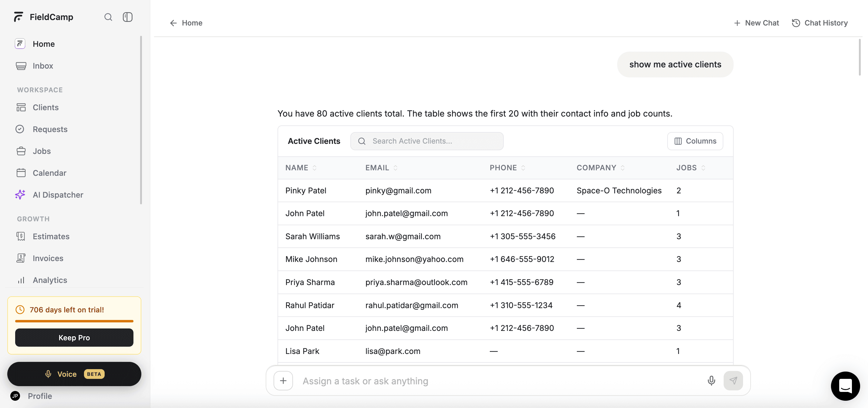Click the Invoices icon

21,258
